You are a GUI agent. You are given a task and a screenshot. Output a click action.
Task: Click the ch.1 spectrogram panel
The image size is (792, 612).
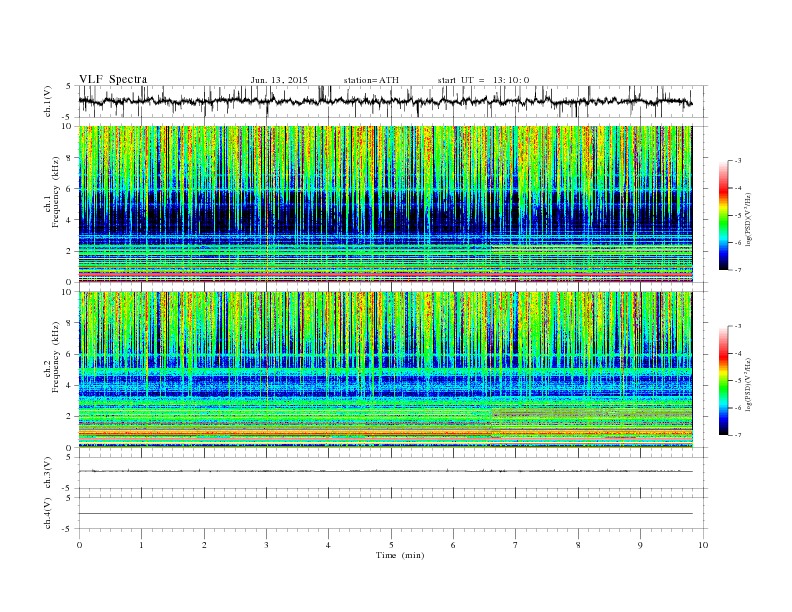click(393, 204)
